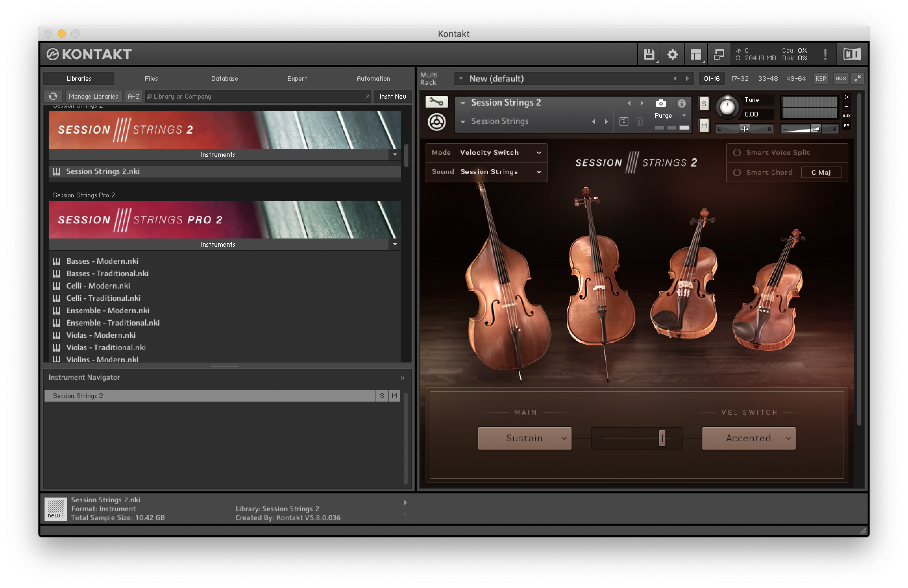Toggle A-Z library sorting
This screenshot has width=908, height=588.
134,96
